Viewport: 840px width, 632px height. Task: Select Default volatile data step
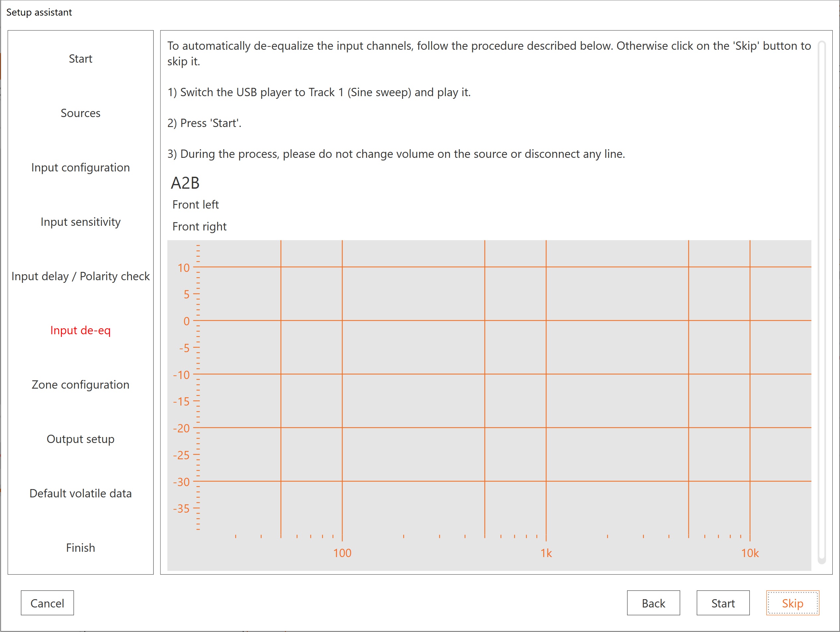[x=80, y=493]
